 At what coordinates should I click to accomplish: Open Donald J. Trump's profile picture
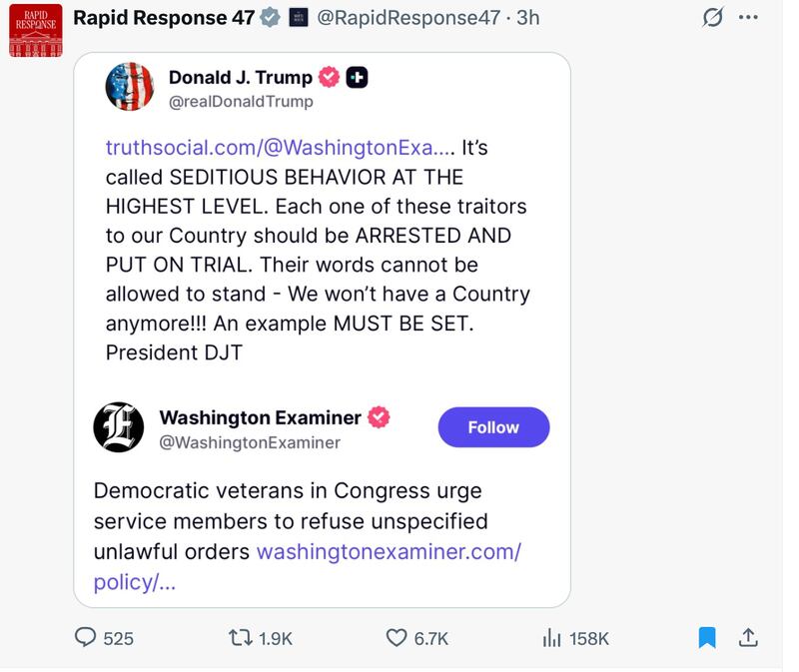pyautogui.click(x=126, y=86)
